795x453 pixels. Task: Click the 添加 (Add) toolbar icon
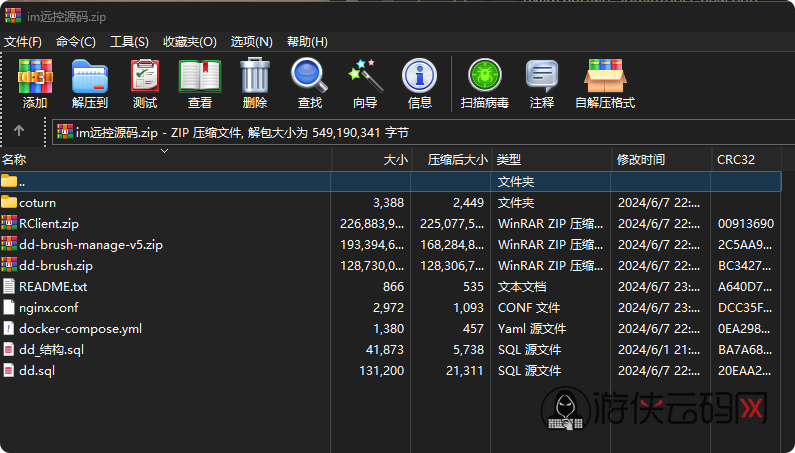[35, 83]
